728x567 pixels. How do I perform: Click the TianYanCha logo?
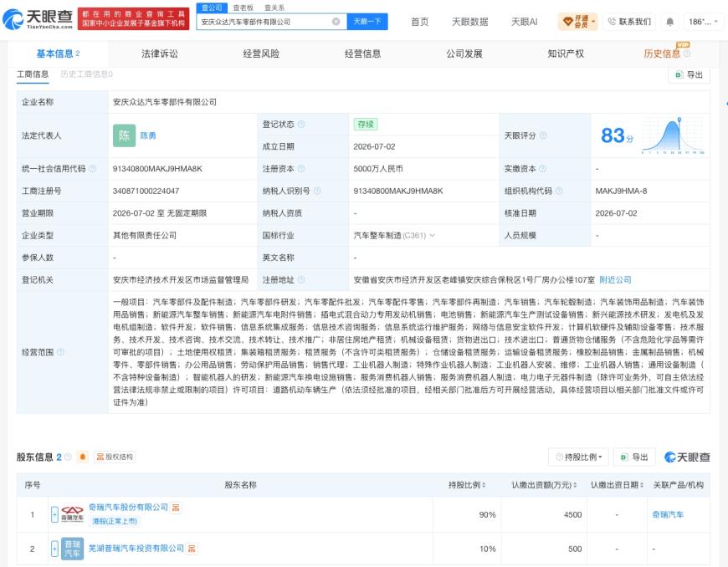38,18
